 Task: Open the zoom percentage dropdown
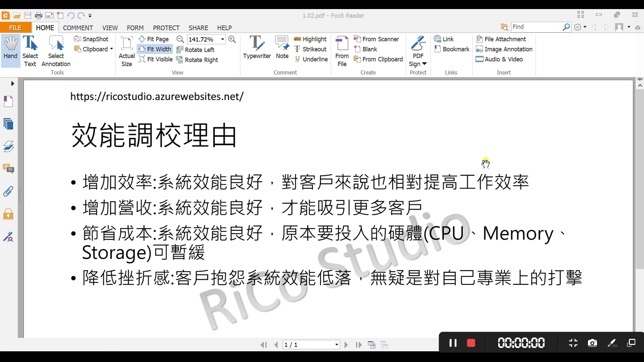tap(222, 39)
